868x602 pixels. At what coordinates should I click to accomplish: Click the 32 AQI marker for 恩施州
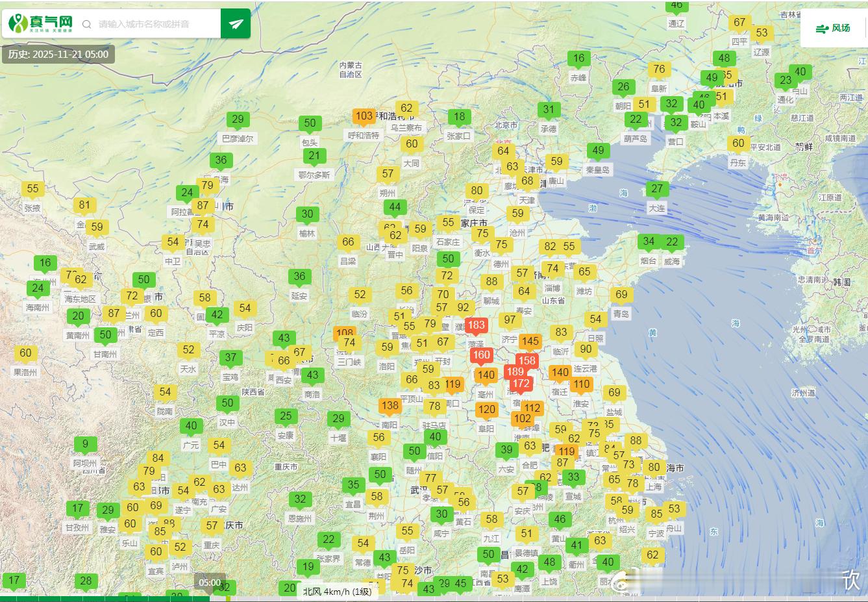point(300,499)
